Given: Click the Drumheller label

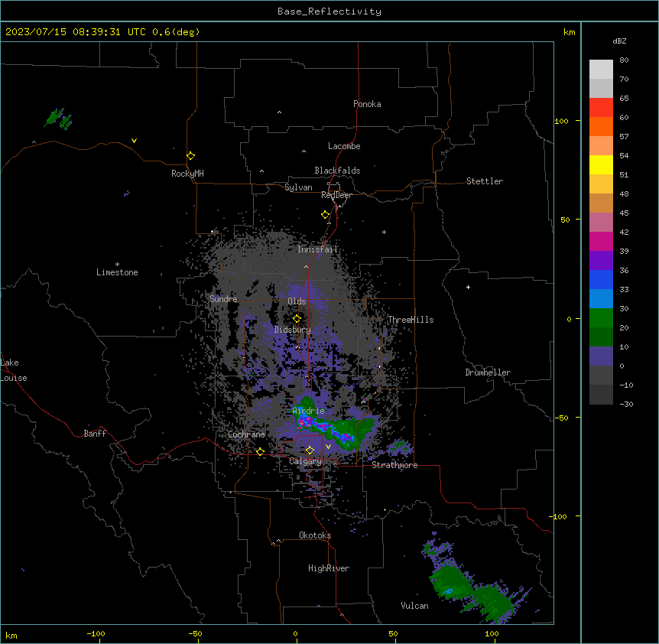Looking at the screenshot, I should (488, 372).
